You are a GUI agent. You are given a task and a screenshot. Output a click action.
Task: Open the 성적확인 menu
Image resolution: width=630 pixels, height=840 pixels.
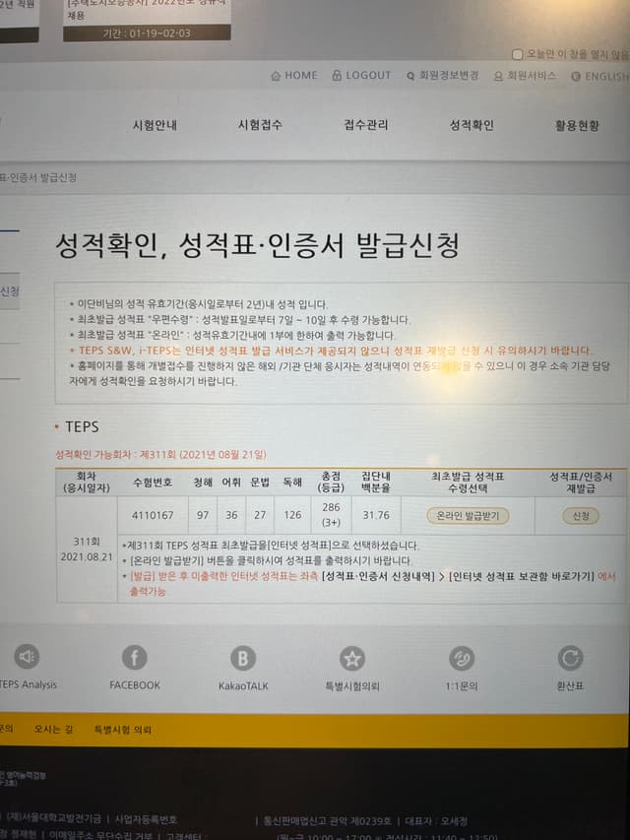[x=472, y=125]
